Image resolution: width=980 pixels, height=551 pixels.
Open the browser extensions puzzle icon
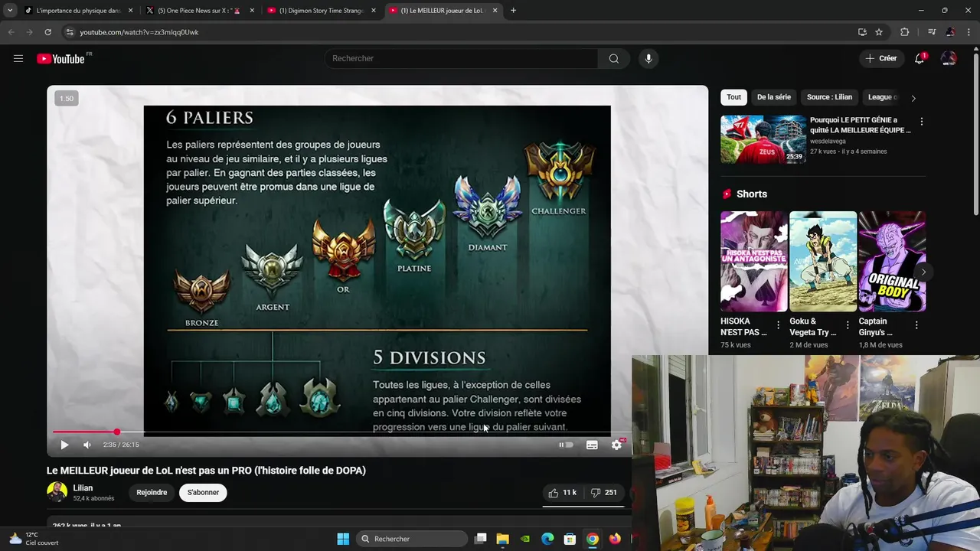pos(904,32)
